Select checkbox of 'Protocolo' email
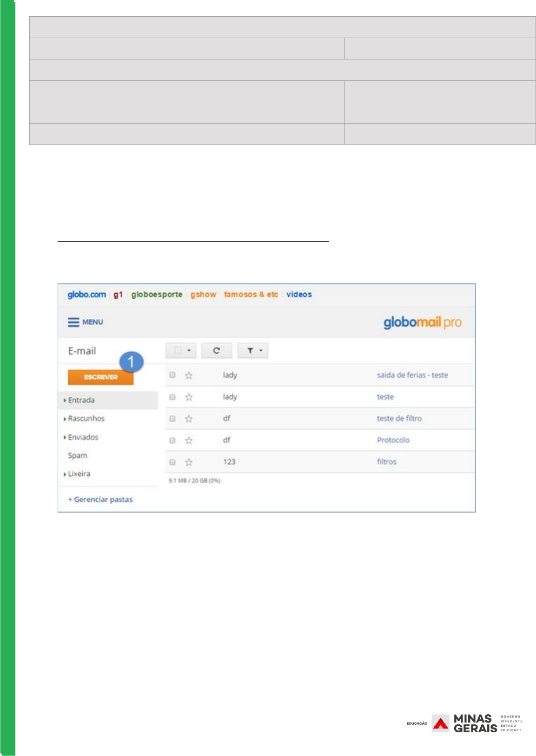The image size is (536, 756). [x=172, y=440]
